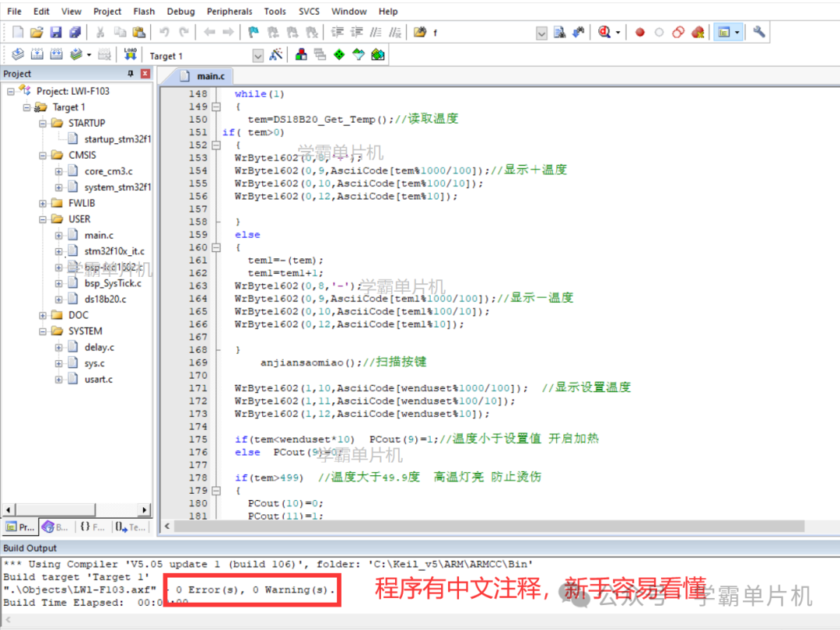The height and width of the screenshot is (630, 840).
Task: Click the Project panel horizontal scrollbar thumb
Action: [x=54, y=509]
